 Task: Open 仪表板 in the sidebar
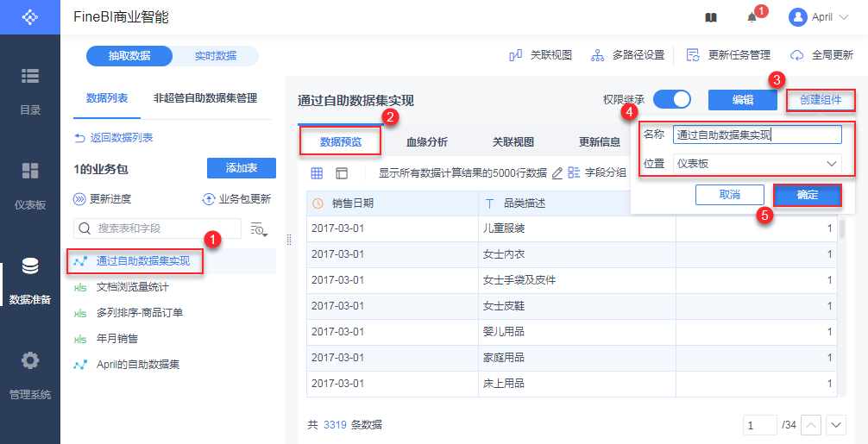click(x=30, y=186)
